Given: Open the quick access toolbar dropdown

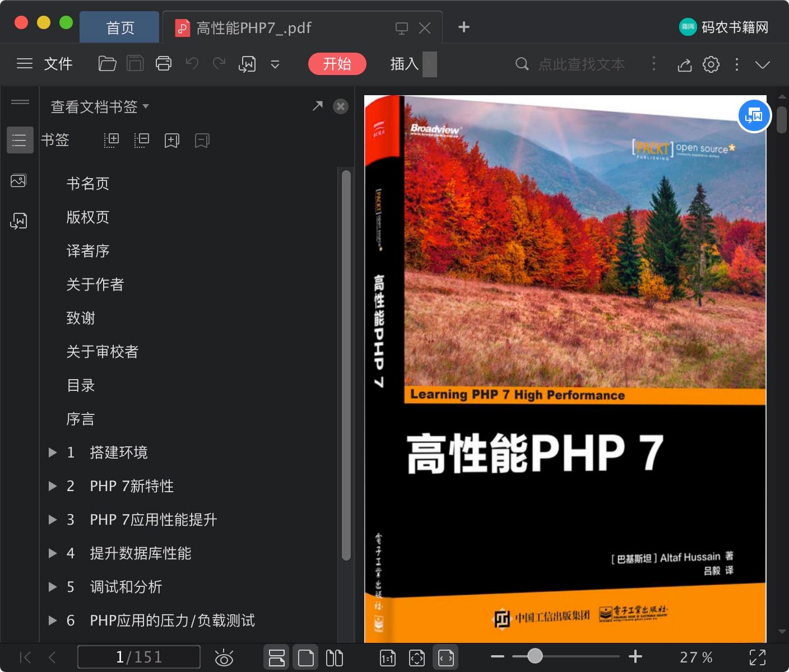Looking at the screenshot, I should (x=275, y=64).
